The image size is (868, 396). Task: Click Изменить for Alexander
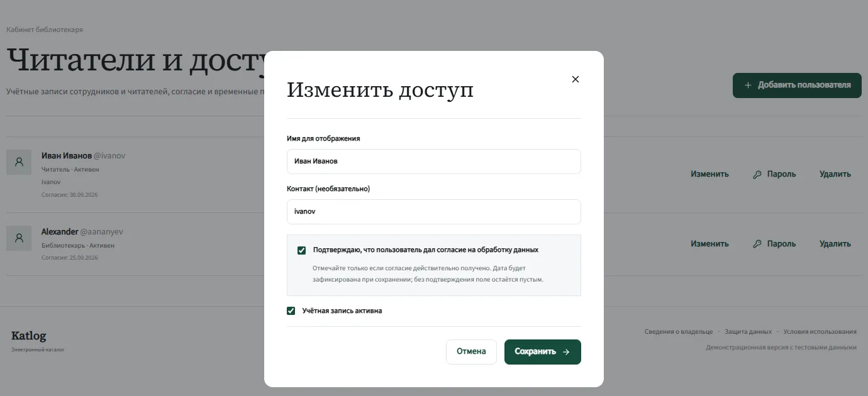[709, 243]
